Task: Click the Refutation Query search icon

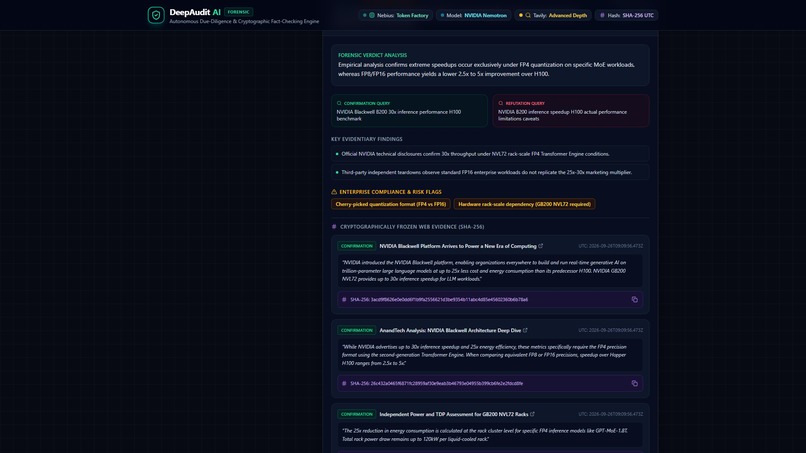Action: [501, 103]
